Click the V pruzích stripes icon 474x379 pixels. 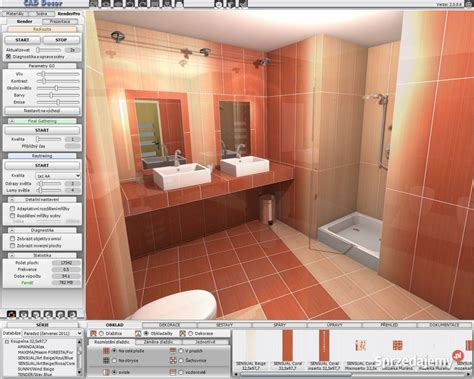pos(173,351)
